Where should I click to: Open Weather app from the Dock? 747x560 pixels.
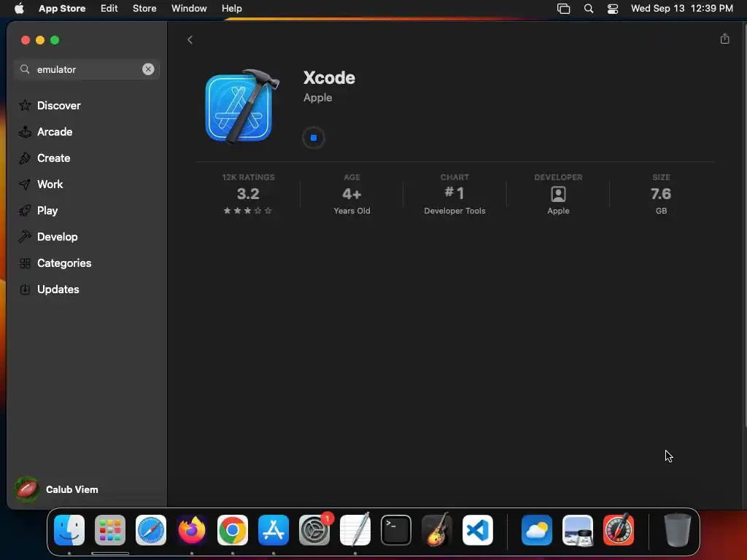(x=537, y=530)
